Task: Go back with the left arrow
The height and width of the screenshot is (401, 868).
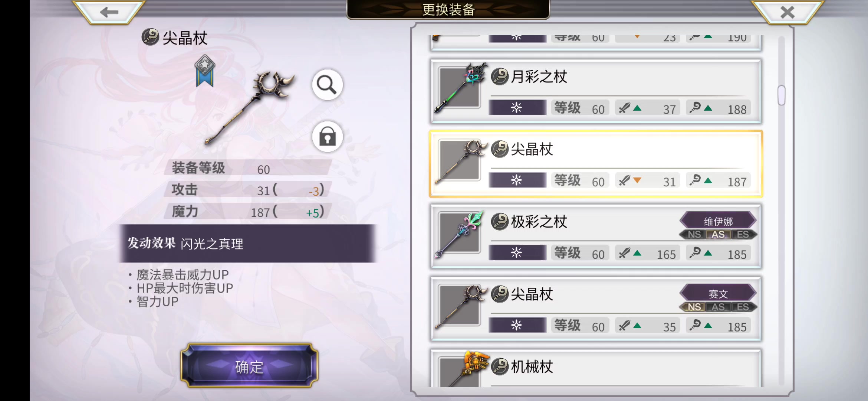Action: click(109, 12)
